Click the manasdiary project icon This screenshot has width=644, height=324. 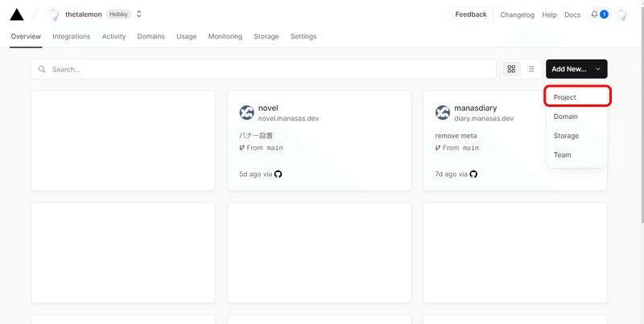pyautogui.click(x=442, y=113)
